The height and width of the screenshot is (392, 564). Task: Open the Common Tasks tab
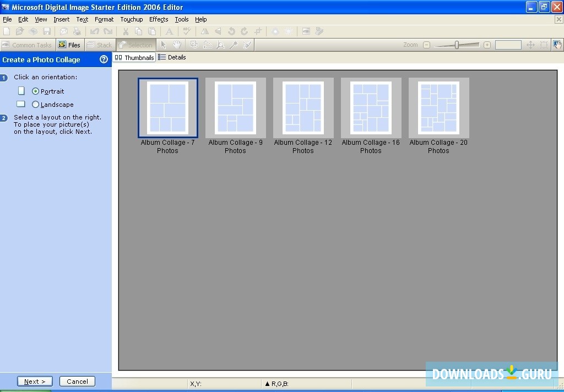[x=28, y=45]
